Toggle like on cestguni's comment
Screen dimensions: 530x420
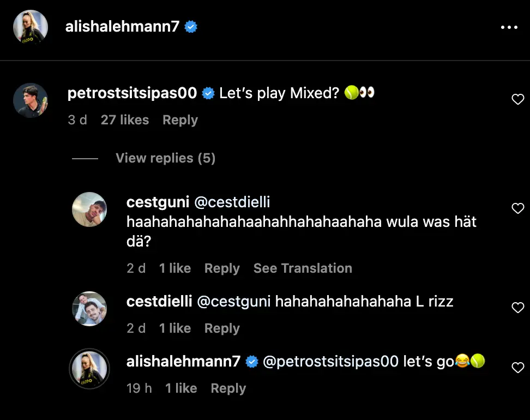point(518,208)
